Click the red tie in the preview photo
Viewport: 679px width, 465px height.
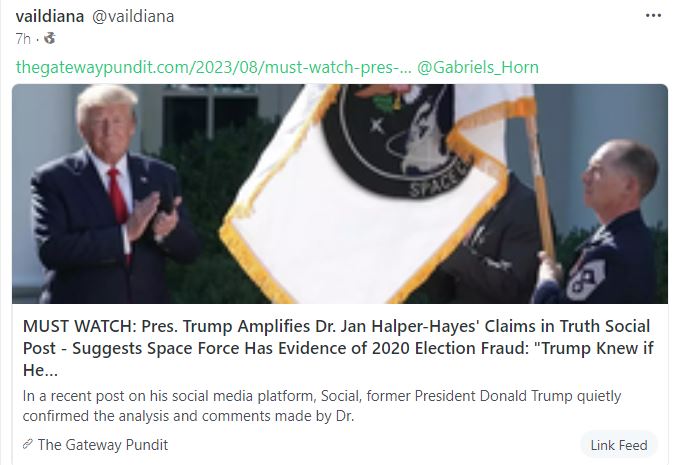click(x=118, y=203)
